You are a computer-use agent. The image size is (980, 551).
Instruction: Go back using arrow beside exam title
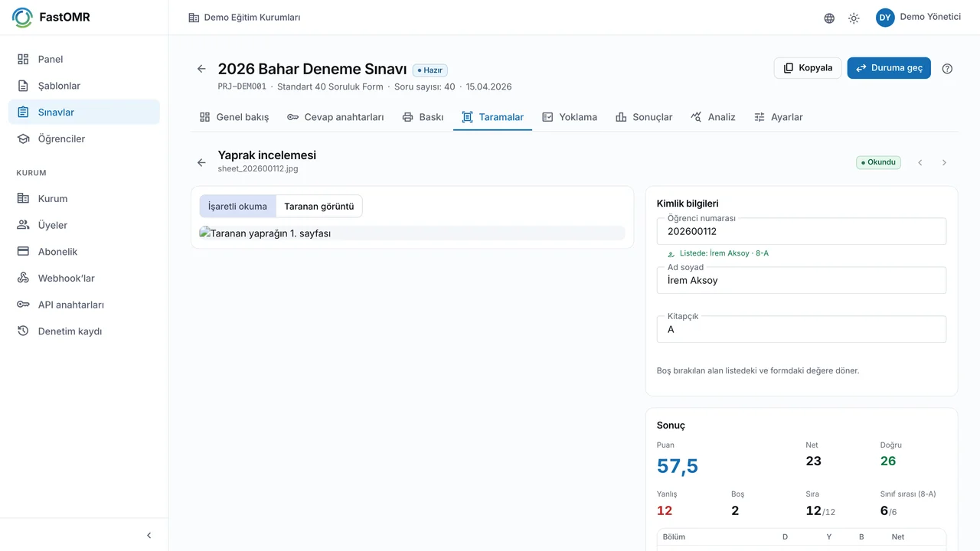point(201,68)
